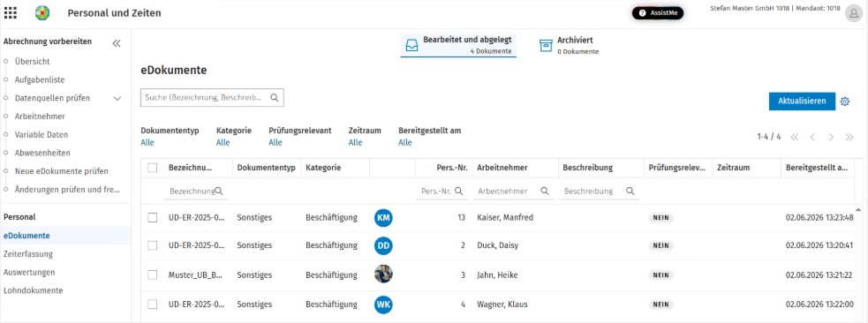Open the Prüfungsrelevant filter Alle dropdown
Image resolution: width=868 pixels, height=323 pixels.
275,143
